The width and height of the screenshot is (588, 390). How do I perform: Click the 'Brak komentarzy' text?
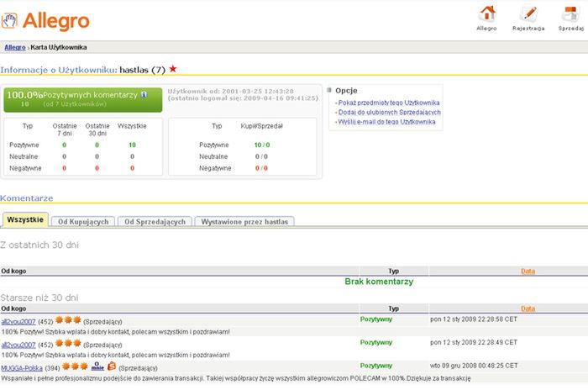(379, 282)
